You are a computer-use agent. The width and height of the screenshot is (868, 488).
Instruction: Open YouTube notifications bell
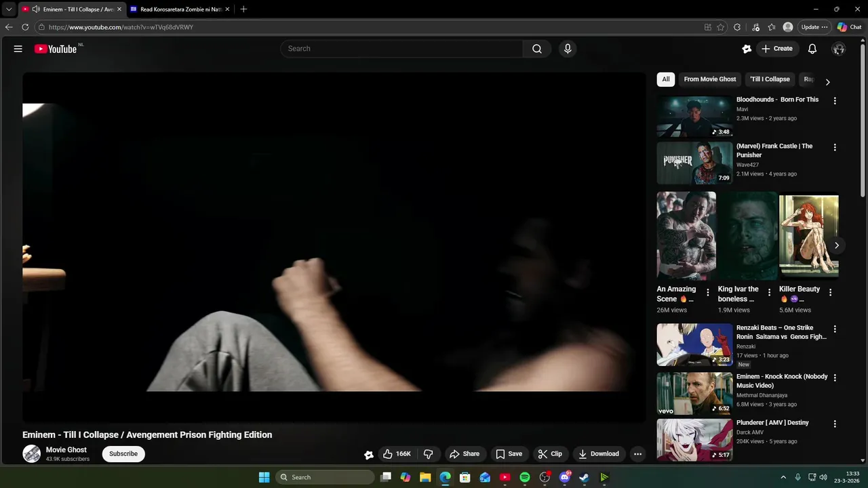[812, 49]
